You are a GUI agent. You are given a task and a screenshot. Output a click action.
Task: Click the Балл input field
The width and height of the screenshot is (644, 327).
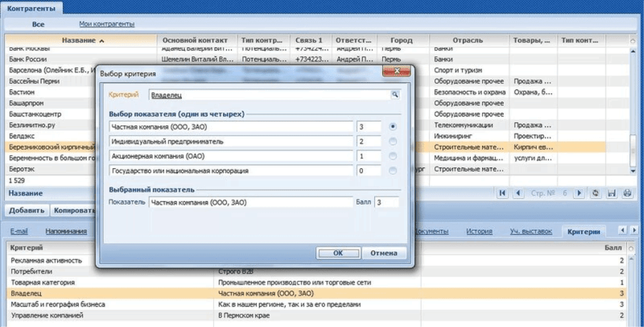click(386, 203)
